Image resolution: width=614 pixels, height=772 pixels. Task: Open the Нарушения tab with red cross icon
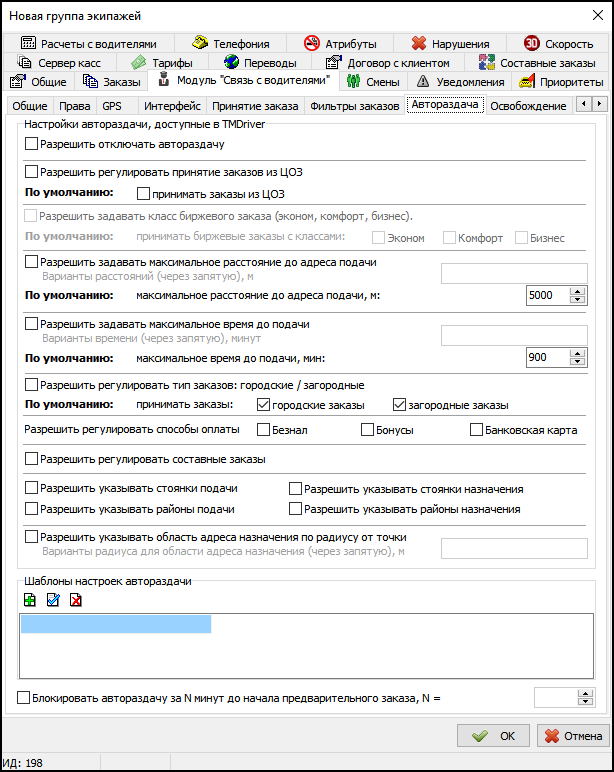click(450, 44)
